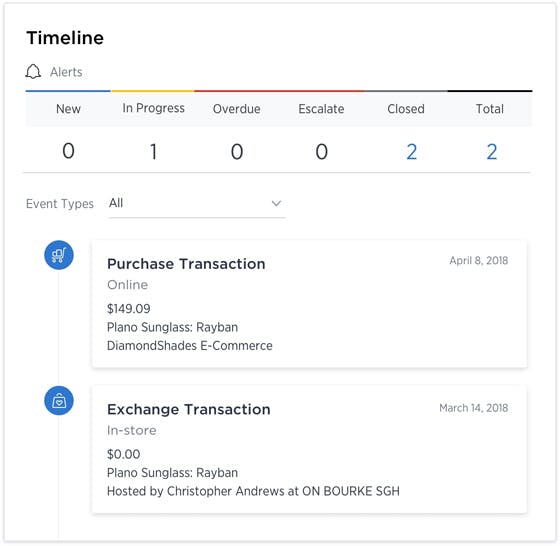Select the Escalate column header

pos(321,109)
